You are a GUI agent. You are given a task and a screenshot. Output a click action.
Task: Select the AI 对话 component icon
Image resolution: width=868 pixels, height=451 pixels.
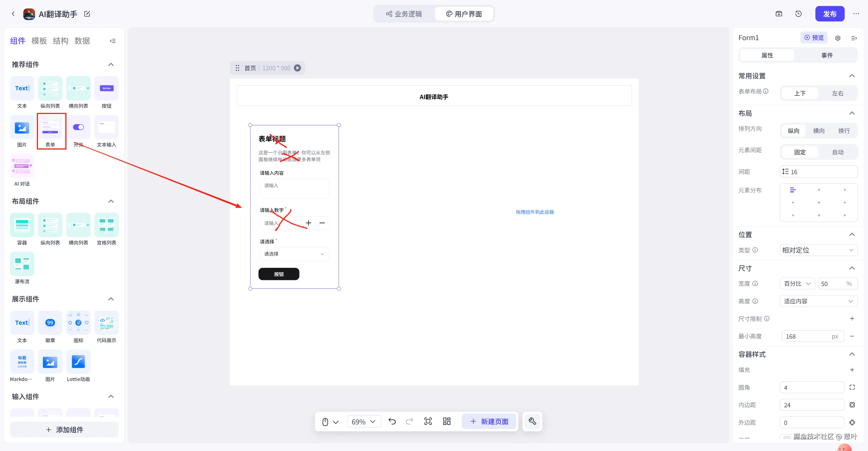22,166
